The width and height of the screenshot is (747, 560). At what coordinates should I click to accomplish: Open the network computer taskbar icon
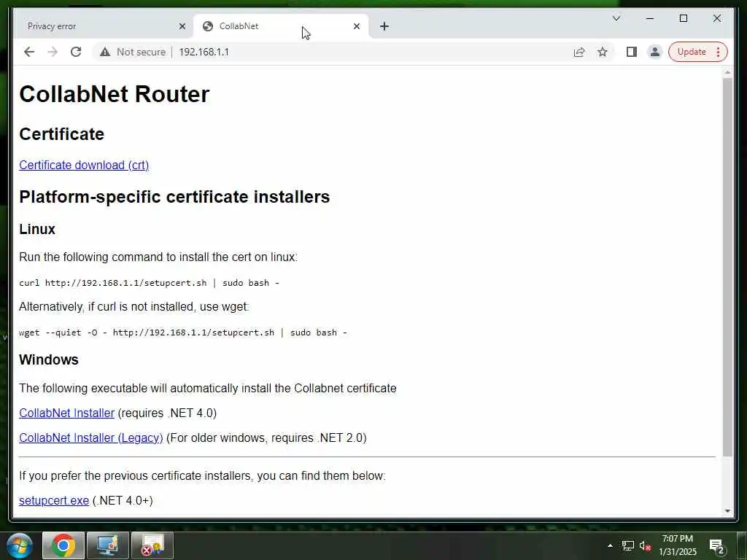(108, 545)
